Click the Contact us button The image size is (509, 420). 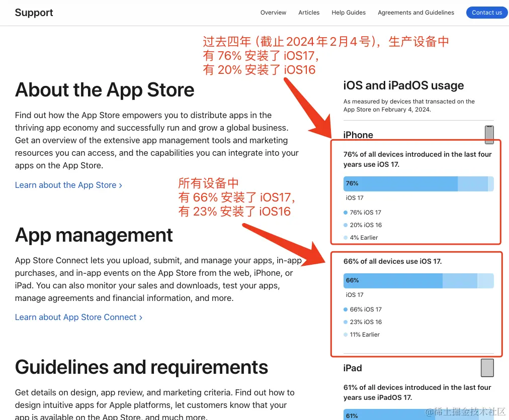point(486,13)
